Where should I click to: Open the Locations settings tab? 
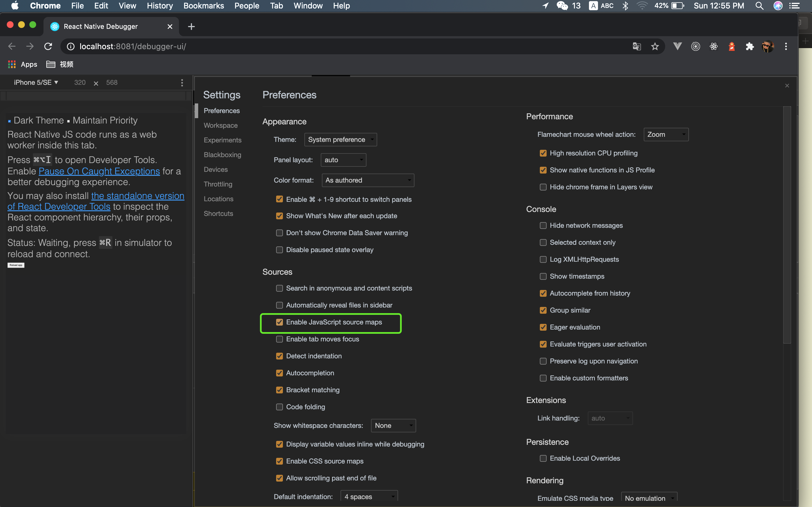point(219,199)
